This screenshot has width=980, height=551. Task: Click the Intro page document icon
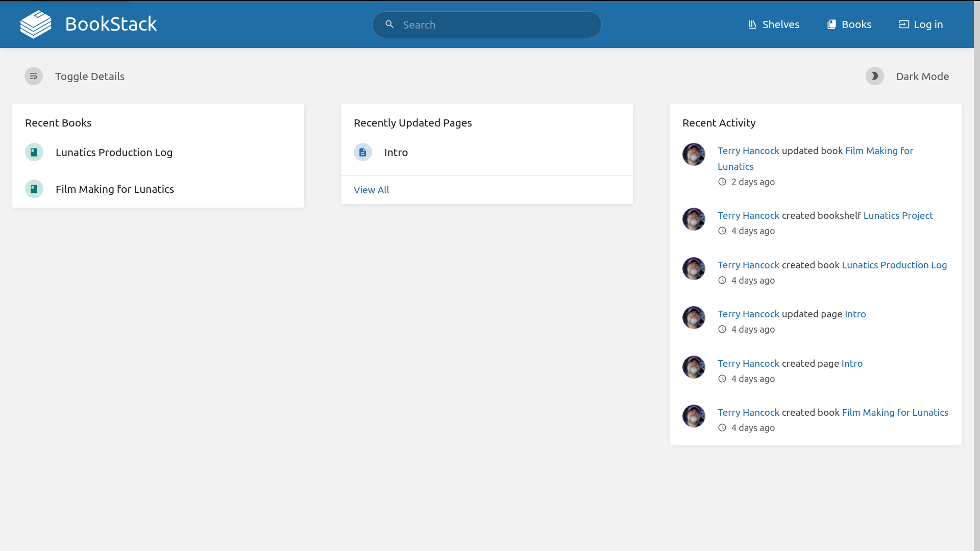363,152
